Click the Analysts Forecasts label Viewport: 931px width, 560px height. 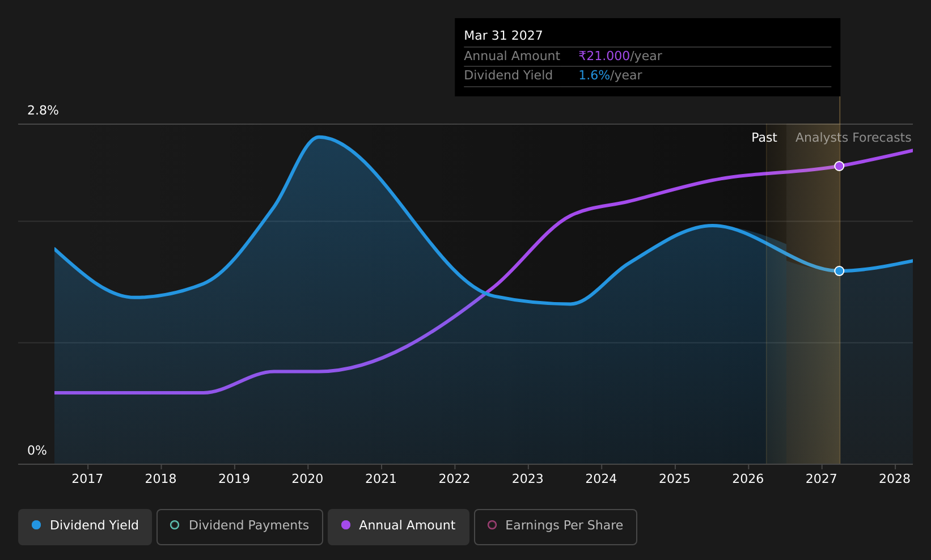point(853,138)
